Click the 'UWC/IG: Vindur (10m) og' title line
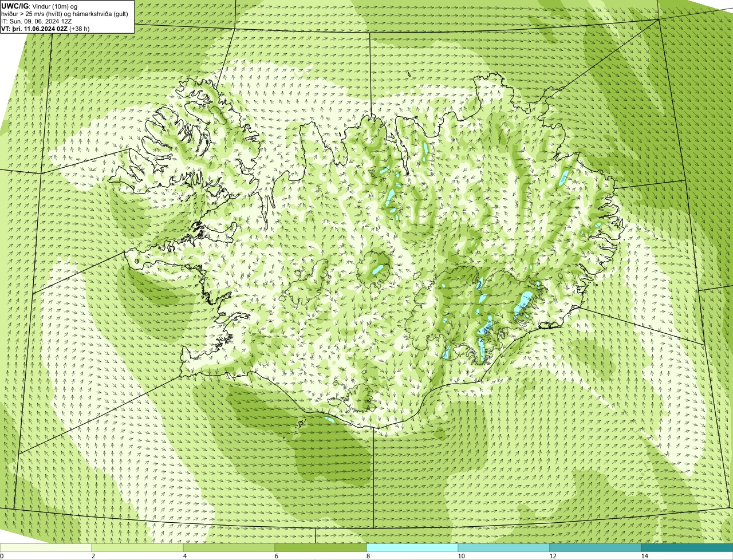This screenshot has height=560, width=733. pos(39,6)
